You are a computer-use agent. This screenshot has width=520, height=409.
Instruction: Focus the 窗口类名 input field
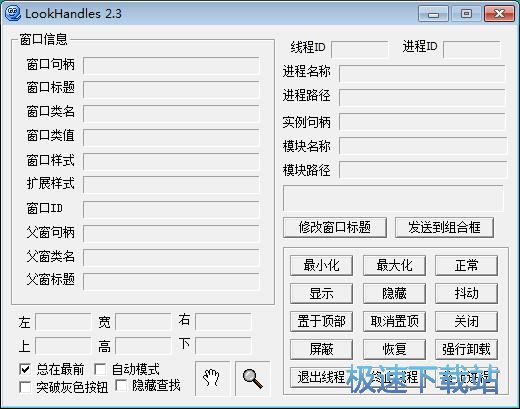[171, 113]
